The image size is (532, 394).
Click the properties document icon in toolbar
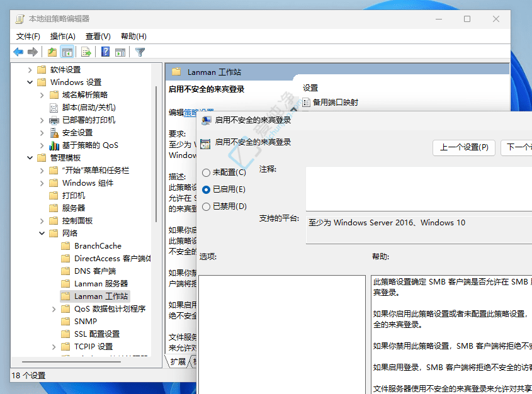point(53,52)
